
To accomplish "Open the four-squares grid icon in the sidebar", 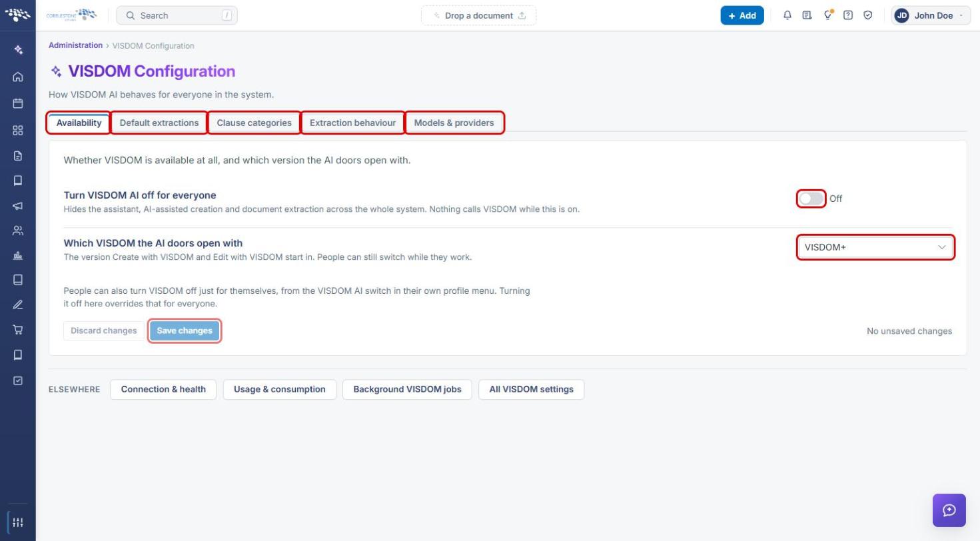I will pos(18,131).
